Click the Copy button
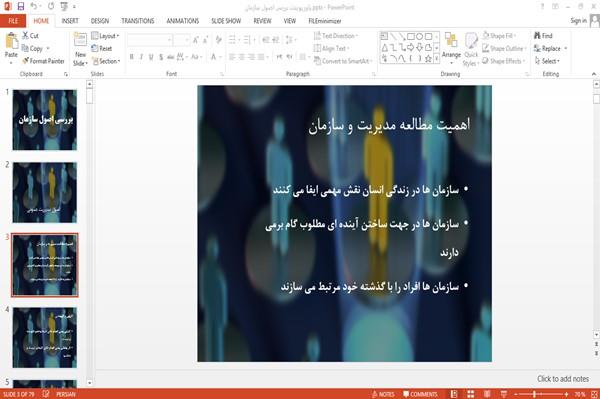600x399 pixels. (32, 48)
